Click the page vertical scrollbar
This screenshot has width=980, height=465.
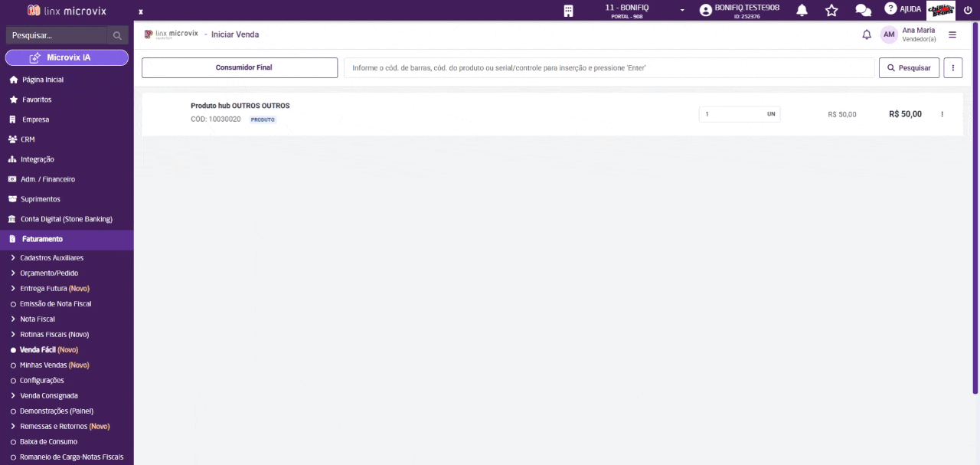click(x=975, y=208)
